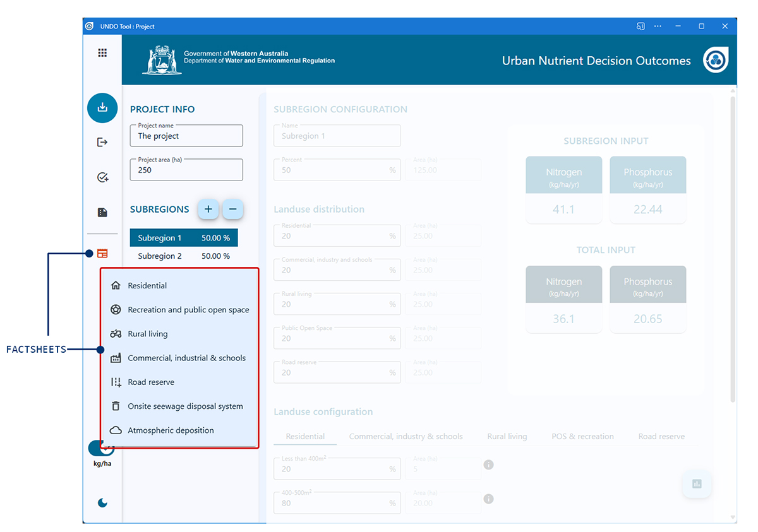Click the Project name input field
758x532 pixels.
click(186, 136)
